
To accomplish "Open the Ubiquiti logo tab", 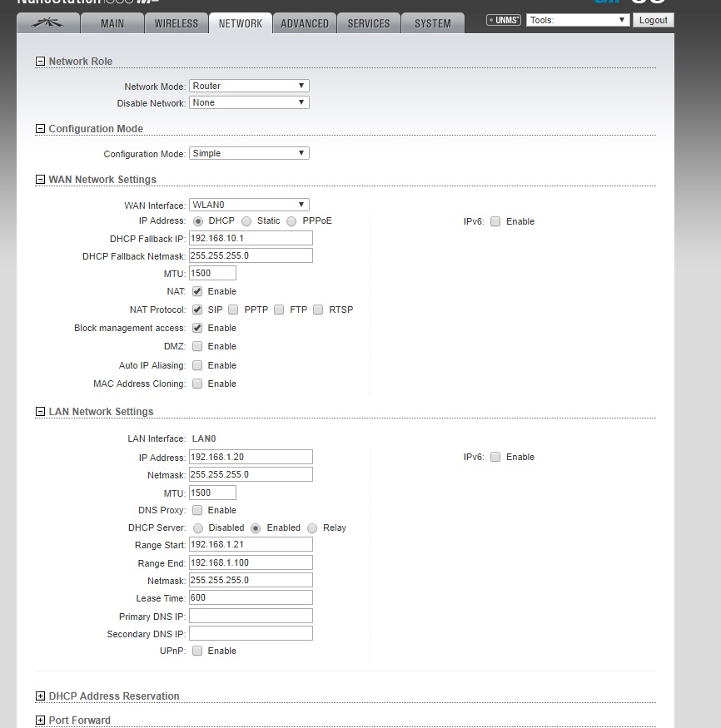I will click(47, 23).
